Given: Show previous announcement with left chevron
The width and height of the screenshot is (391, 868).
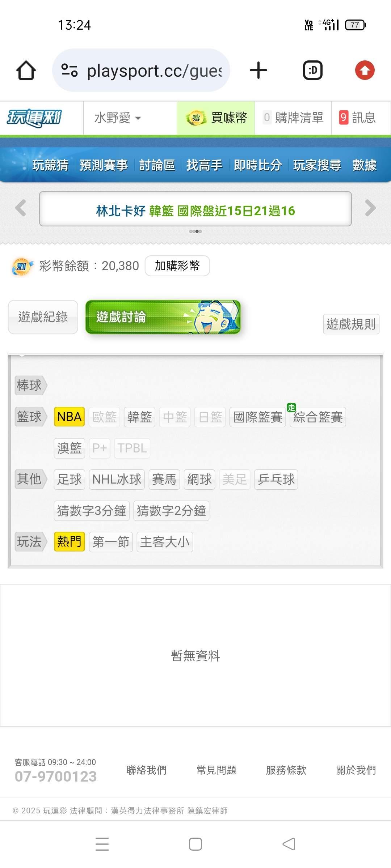Looking at the screenshot, I should coord(21,208).
